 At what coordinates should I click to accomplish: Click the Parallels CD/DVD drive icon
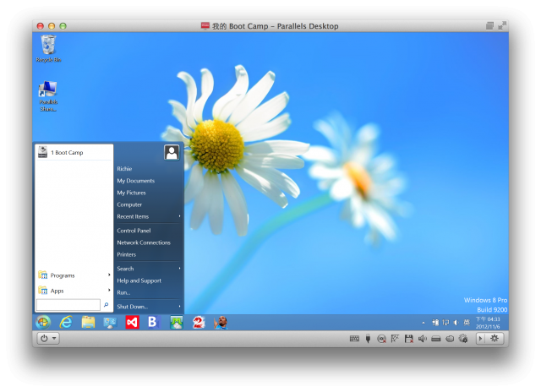tap(381, 339)
